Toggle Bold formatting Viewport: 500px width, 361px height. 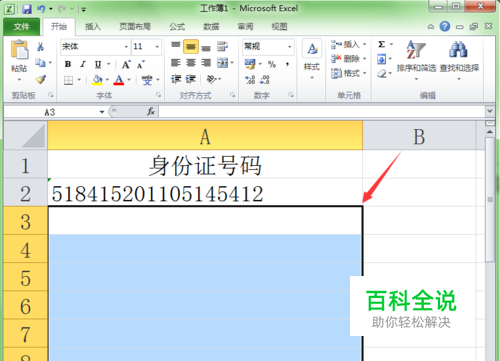68,64
